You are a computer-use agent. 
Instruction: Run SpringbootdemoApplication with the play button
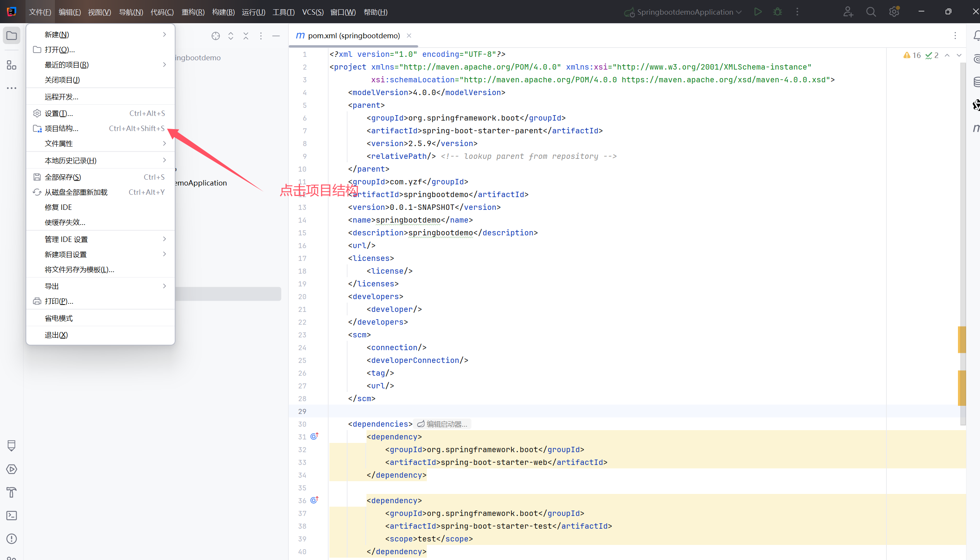[758, 12]
